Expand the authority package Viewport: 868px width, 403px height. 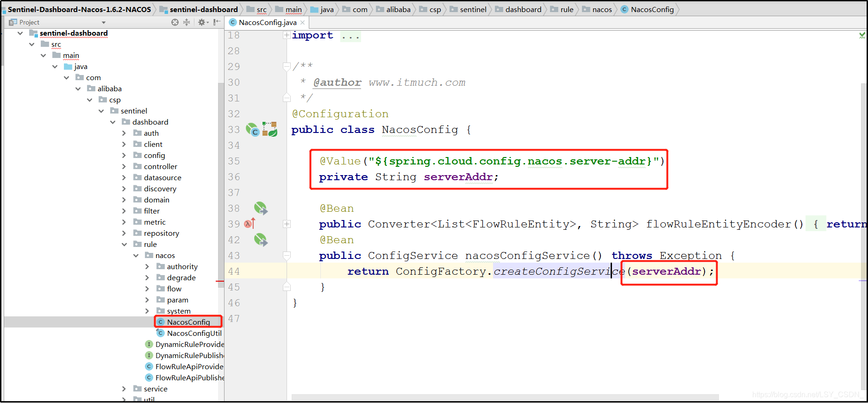click(x=147, y=267)
